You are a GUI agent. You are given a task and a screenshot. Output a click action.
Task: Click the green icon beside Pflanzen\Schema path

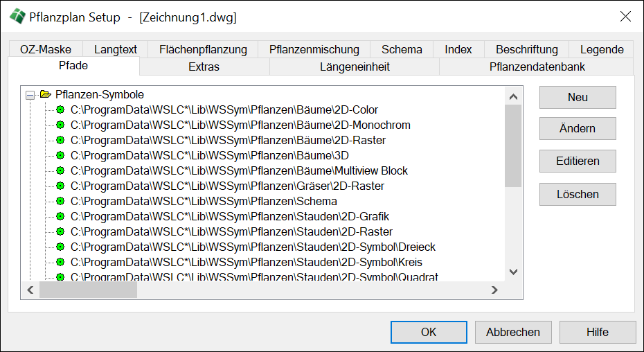tap(60, 202)
